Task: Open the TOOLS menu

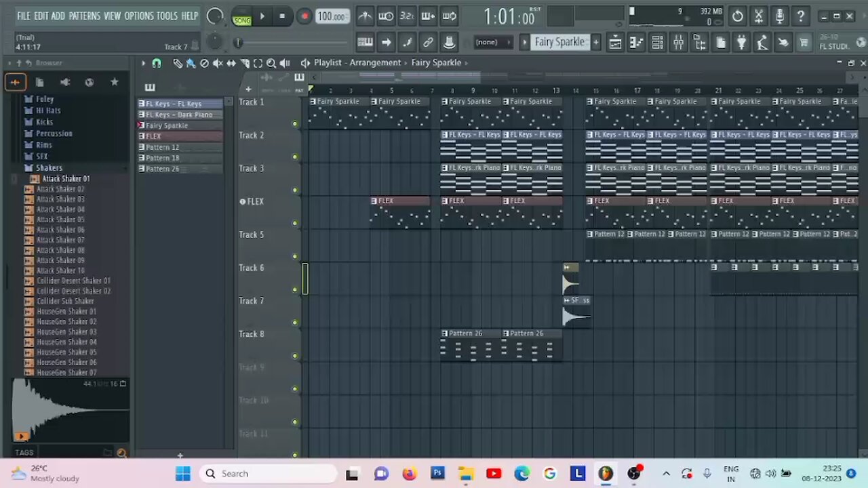Action: coord(167,16)
